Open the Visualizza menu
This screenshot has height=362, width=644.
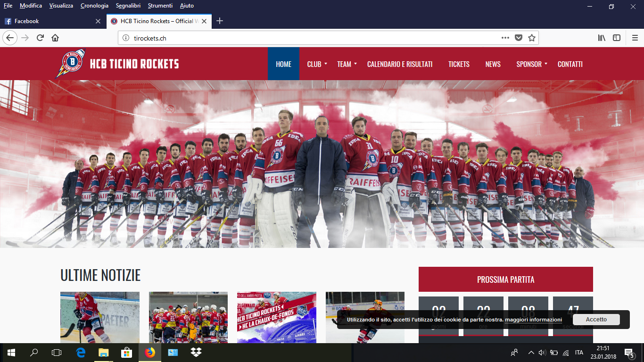tap(61, 6)
